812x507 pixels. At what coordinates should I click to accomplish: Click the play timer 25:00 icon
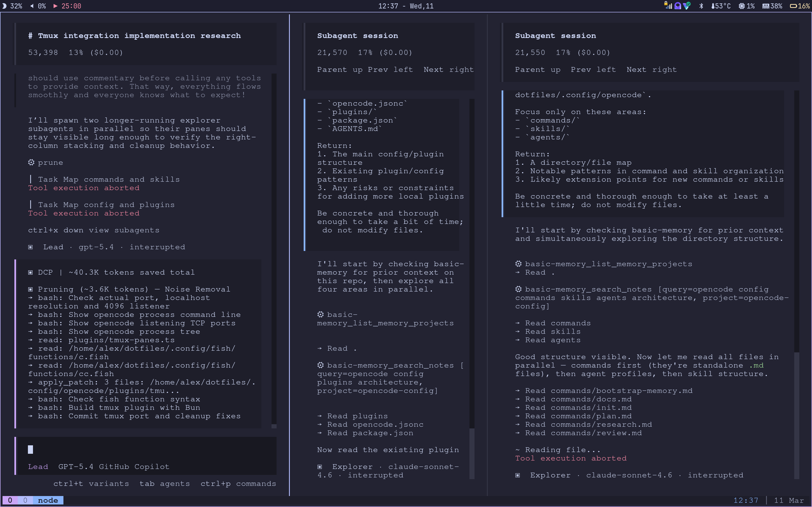click(x=55, y=6)
